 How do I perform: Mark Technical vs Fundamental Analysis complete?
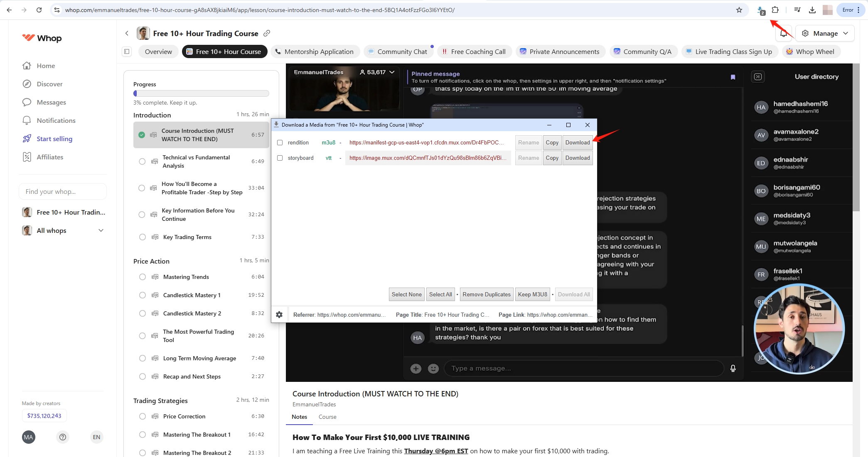[142, 161]
